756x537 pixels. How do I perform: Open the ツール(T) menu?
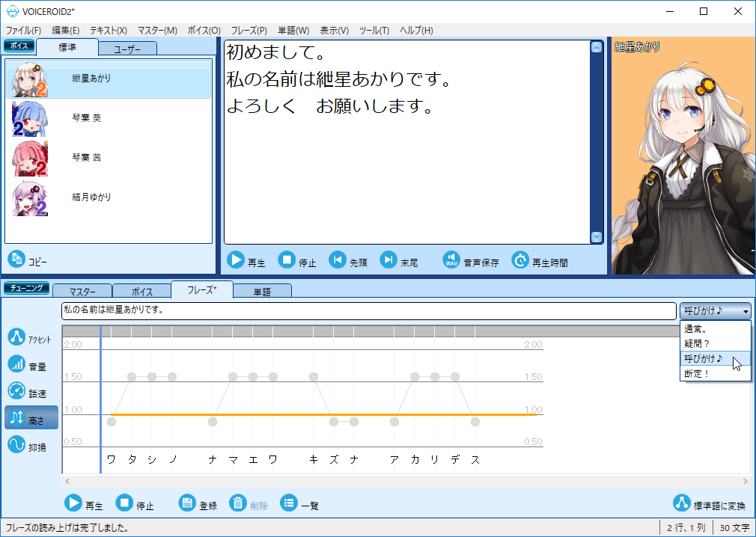(x=374, y=31)
